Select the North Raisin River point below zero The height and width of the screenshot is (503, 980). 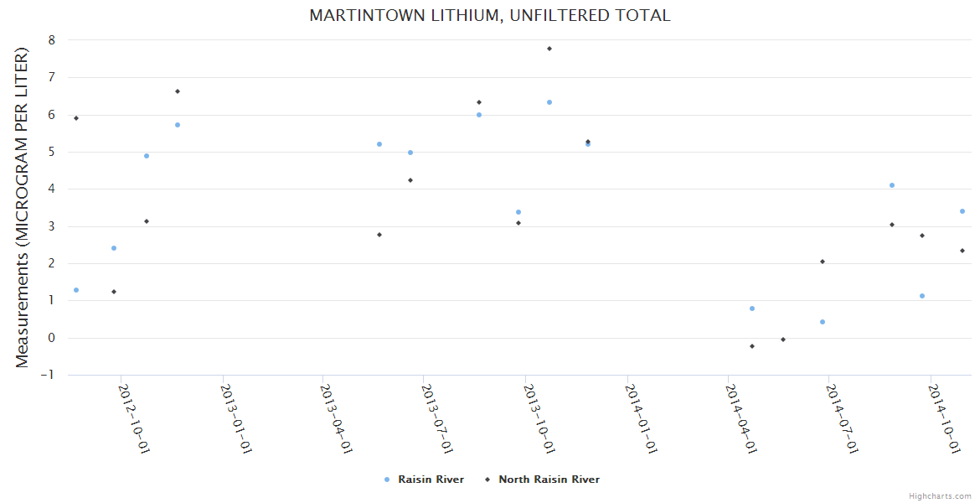752,346
